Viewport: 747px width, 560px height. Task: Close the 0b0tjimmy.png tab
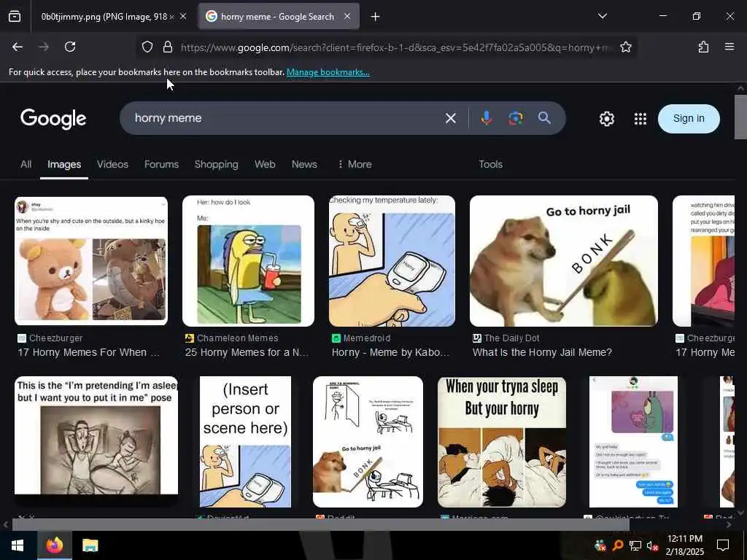pyautogui.click(x=183, y=16)
